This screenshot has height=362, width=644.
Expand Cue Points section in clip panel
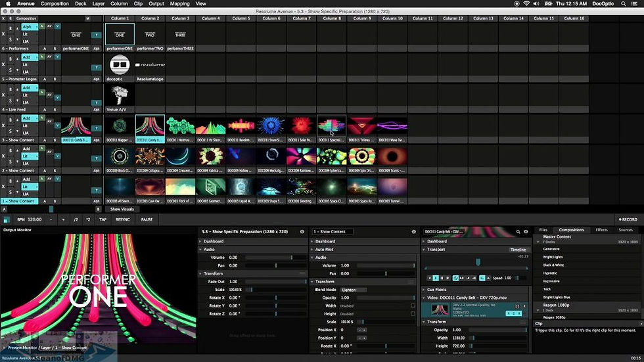click(424, 290)
